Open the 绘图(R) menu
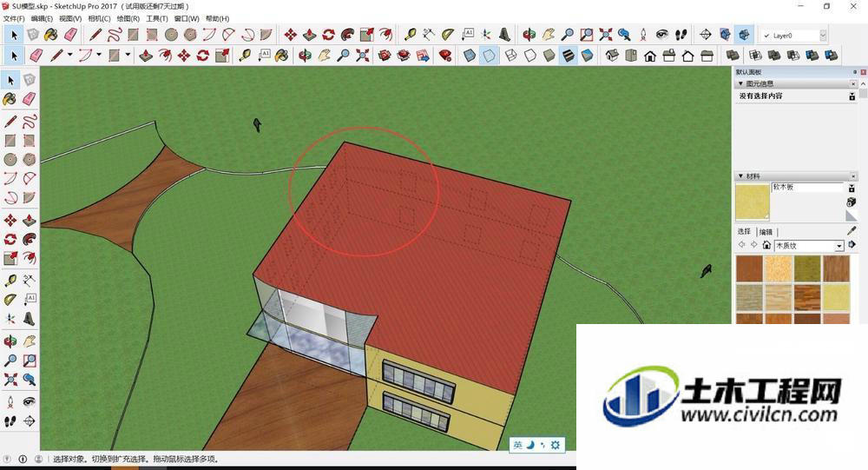 pyautogui.click(x=128, y=18)
